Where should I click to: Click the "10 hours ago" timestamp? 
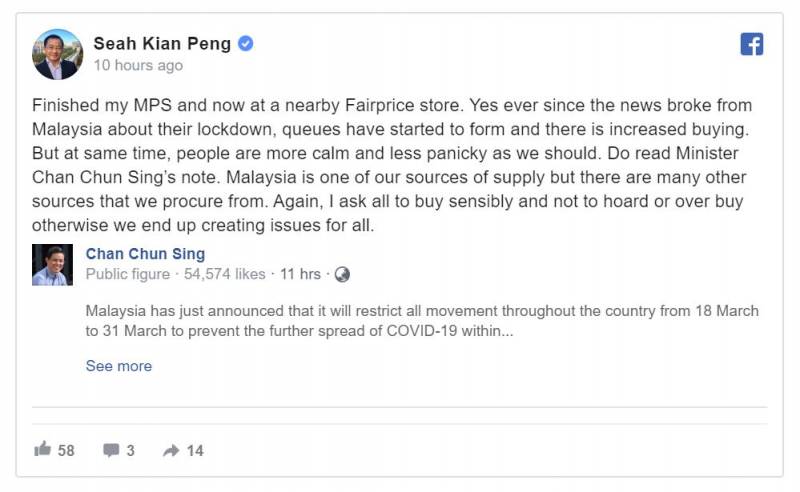138,65
